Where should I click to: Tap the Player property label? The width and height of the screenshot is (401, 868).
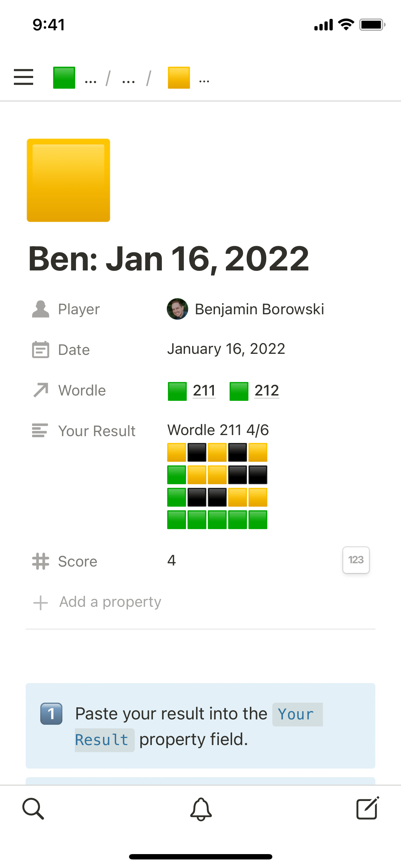[x=79, y=309]
